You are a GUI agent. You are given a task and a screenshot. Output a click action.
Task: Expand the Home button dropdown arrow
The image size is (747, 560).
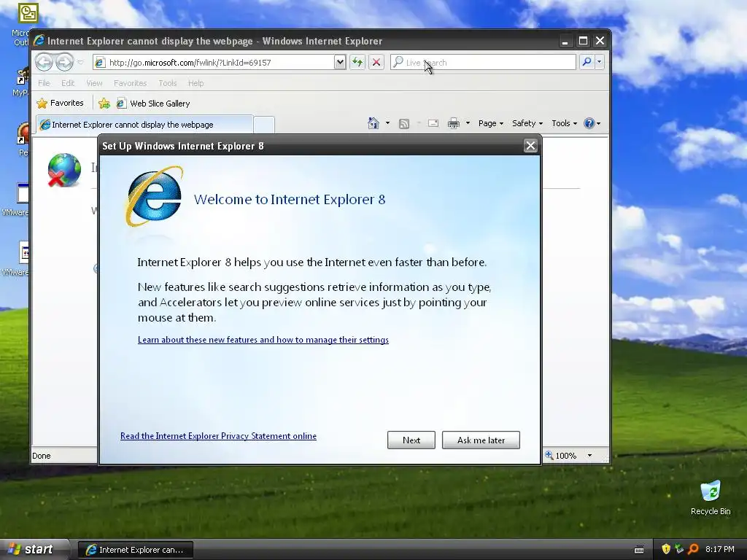tap(387, 123)
